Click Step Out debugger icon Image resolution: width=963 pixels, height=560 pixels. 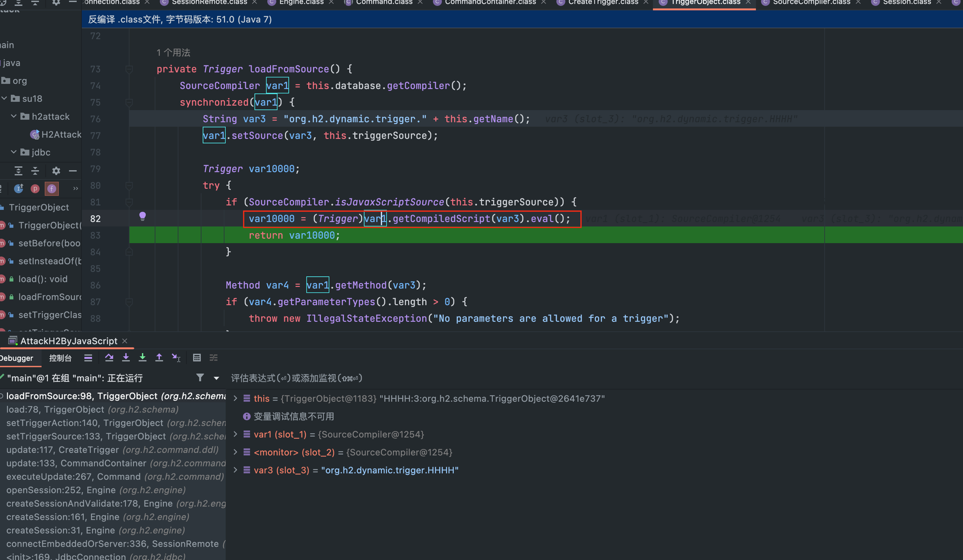click(x=159, y=358)
